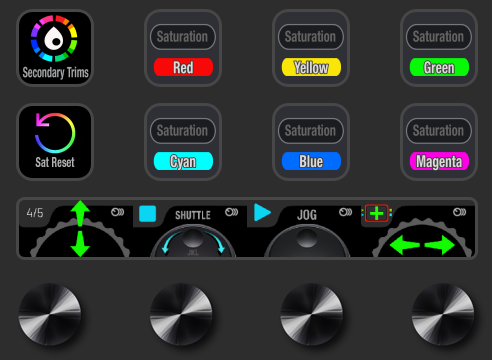Select the Saturation Magenta button
492x360 pixels.
(x=439, y=142)
